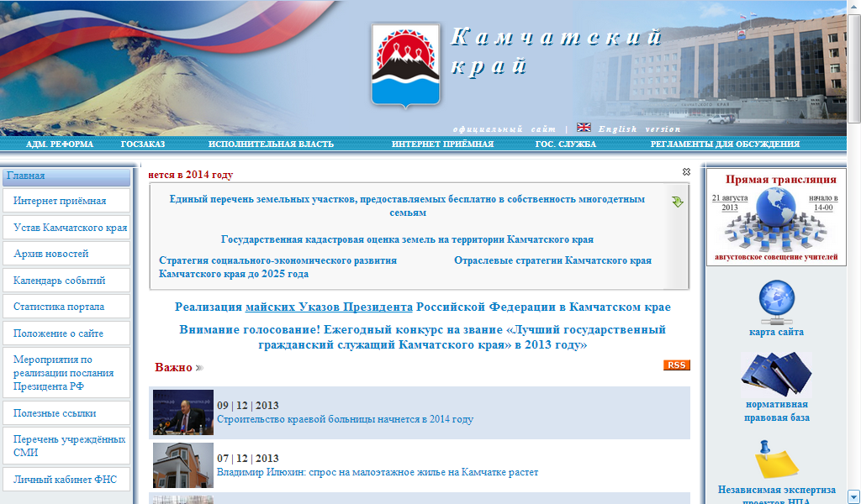This screenshot has height=504, width=861.
Task: Open Архив новостей sidebar link
Action: coord(66,254)
